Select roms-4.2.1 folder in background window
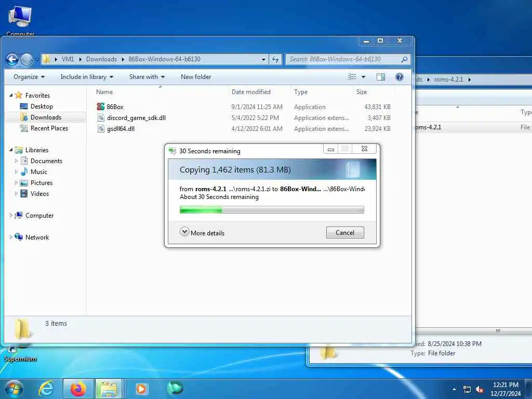Screen dimensions: 532x399 (x=428, y=128)
